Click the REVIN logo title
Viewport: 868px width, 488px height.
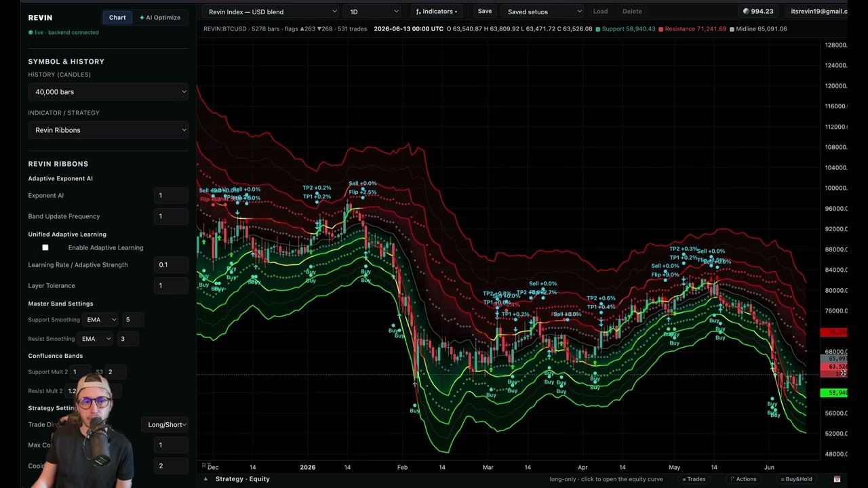(41, 18)
